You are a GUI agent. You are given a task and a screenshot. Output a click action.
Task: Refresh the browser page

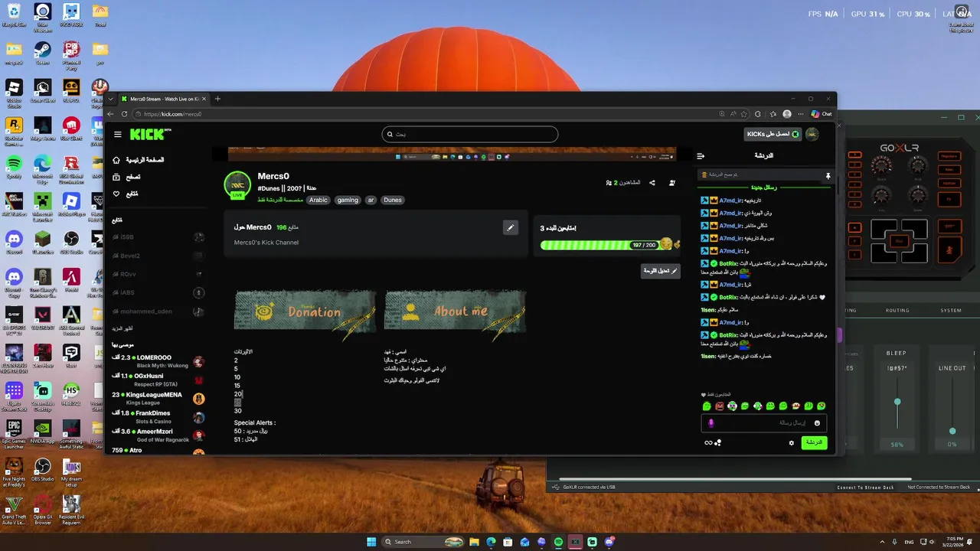click(x=124, y=114)
